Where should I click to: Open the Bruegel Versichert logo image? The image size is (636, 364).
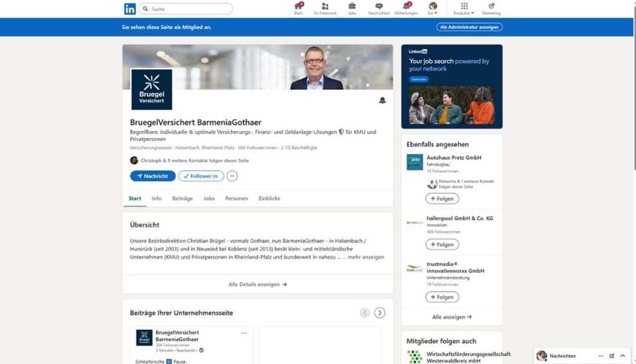point(152,89)
